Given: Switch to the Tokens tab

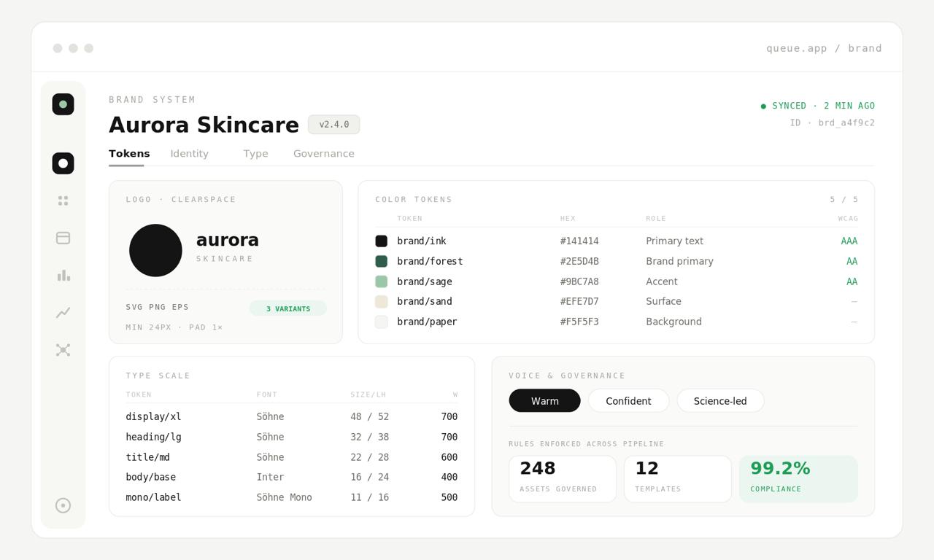Looking at the screenshot, I should pyautogui.click(x=129, y=154).
